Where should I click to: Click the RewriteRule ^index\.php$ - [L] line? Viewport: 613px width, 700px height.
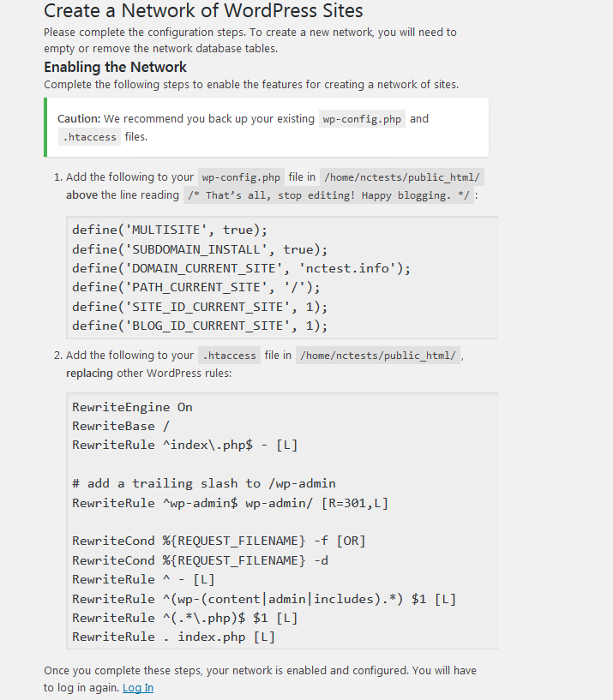[185, 445]
